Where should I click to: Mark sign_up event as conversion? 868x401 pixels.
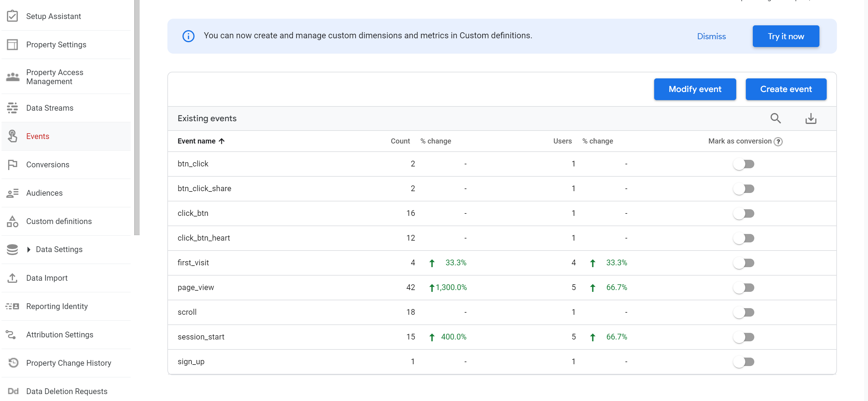click(x=744, y=362)
